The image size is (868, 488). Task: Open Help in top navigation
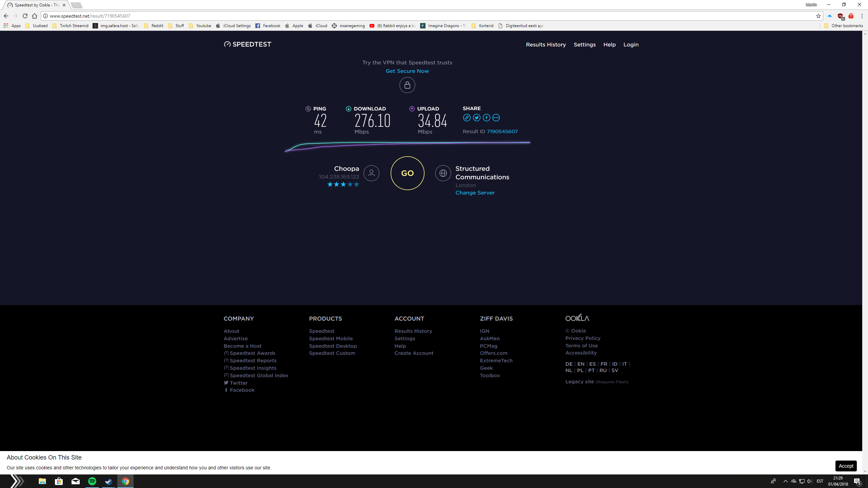pyautogui.click(x=609, y=45)
